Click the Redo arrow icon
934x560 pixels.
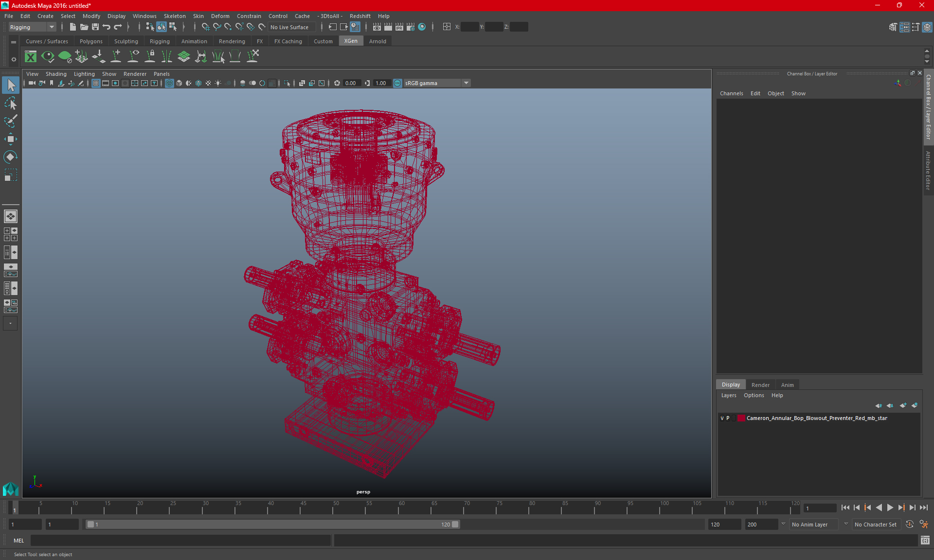point(118,27)
